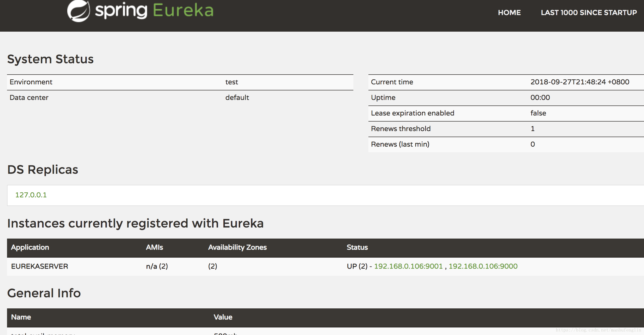Screen dimensions: 644x335
Task: Click the Application column header
Action: (30, 247)
